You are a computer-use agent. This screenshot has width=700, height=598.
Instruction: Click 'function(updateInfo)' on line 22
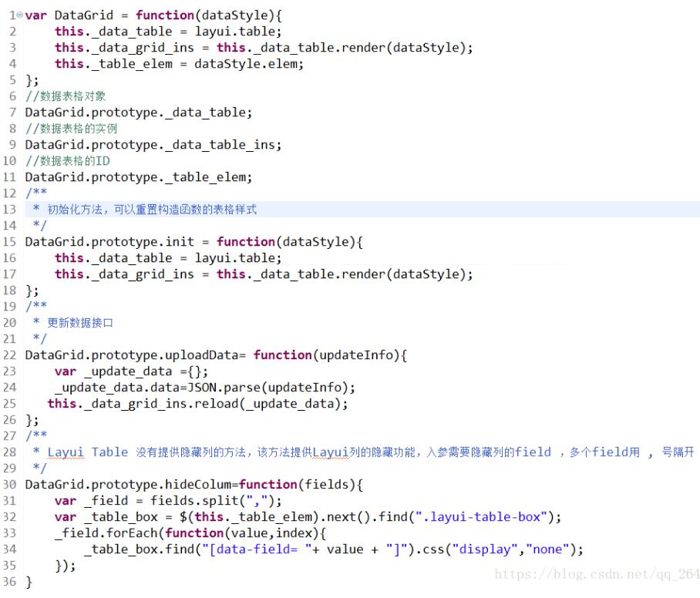(x=326, y=355)
